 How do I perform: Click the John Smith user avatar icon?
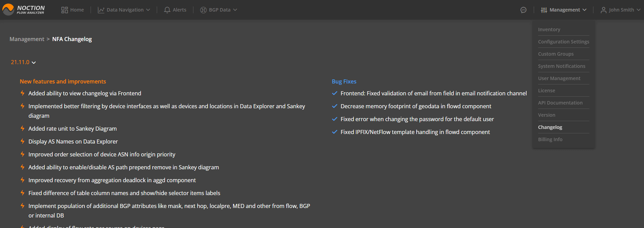coord(604,10)
